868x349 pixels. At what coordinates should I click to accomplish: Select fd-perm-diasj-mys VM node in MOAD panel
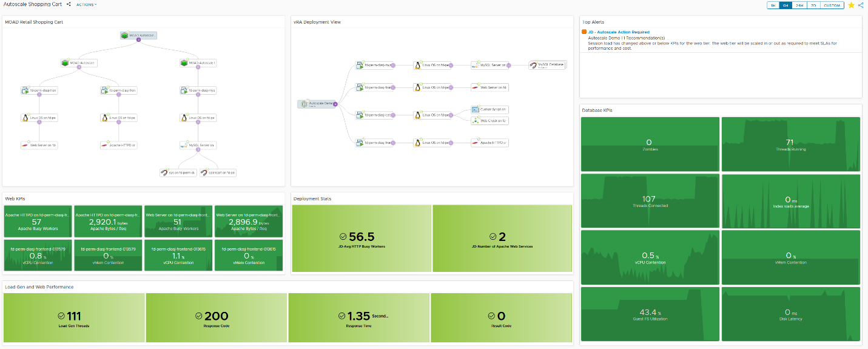click(x=198, y=90)
